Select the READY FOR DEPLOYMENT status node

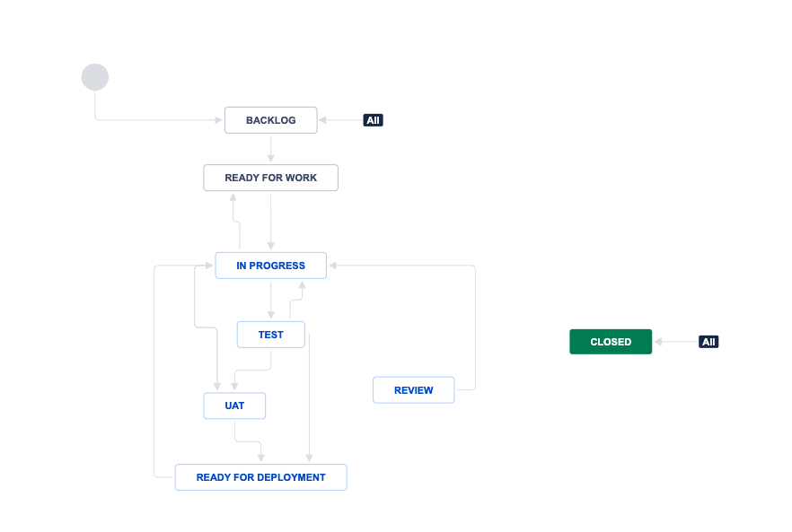tap(260, 477)
